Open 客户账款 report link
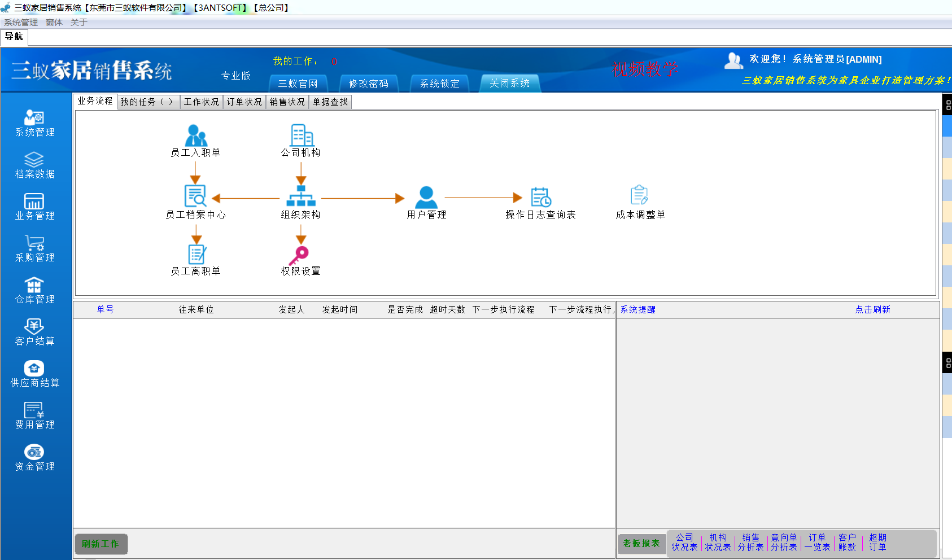Image resolution: width=952 pixels, height=560 pixels. [847, 542]
